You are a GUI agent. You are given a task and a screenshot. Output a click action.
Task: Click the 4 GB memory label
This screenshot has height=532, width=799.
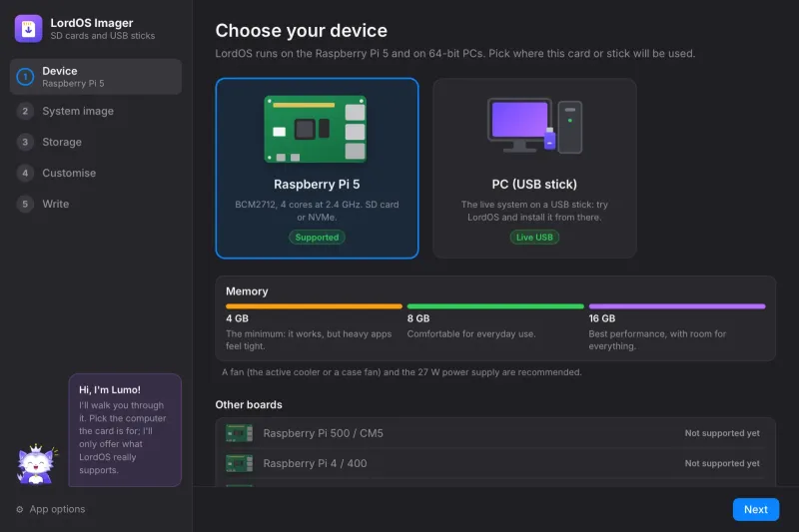click(x=237, y=318)
